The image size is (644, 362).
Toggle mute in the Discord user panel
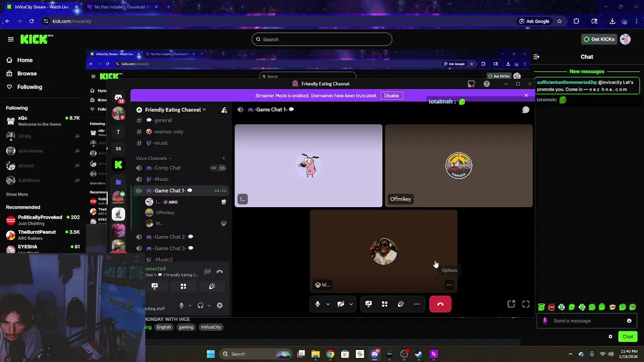pyautogui.click(x=182, y=305)
